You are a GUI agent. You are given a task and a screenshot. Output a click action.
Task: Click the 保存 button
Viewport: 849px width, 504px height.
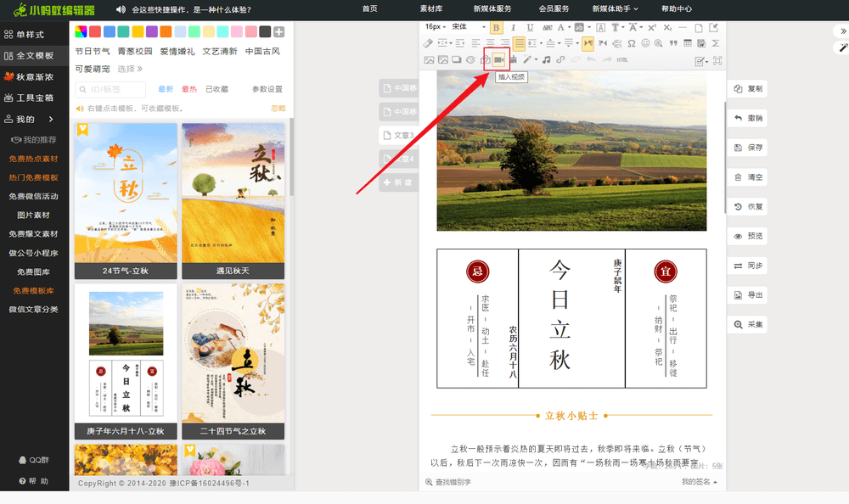(x=748, y=148)
